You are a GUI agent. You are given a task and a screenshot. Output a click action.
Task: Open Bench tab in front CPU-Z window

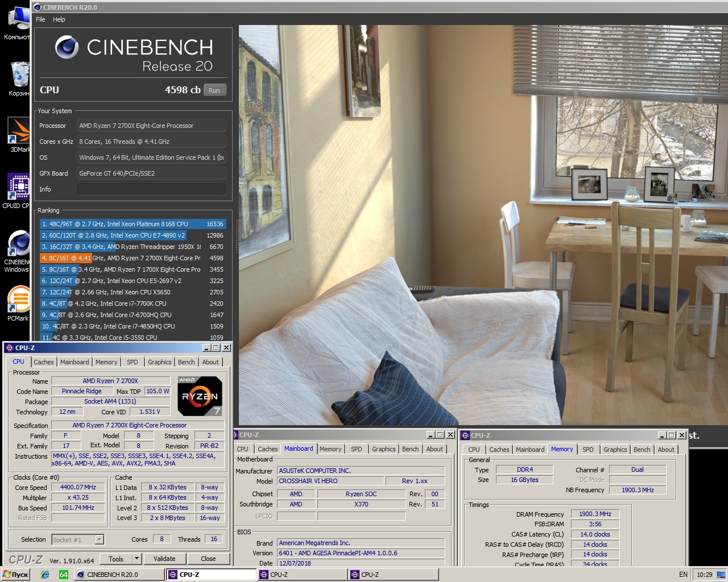(x=187, y=362)
